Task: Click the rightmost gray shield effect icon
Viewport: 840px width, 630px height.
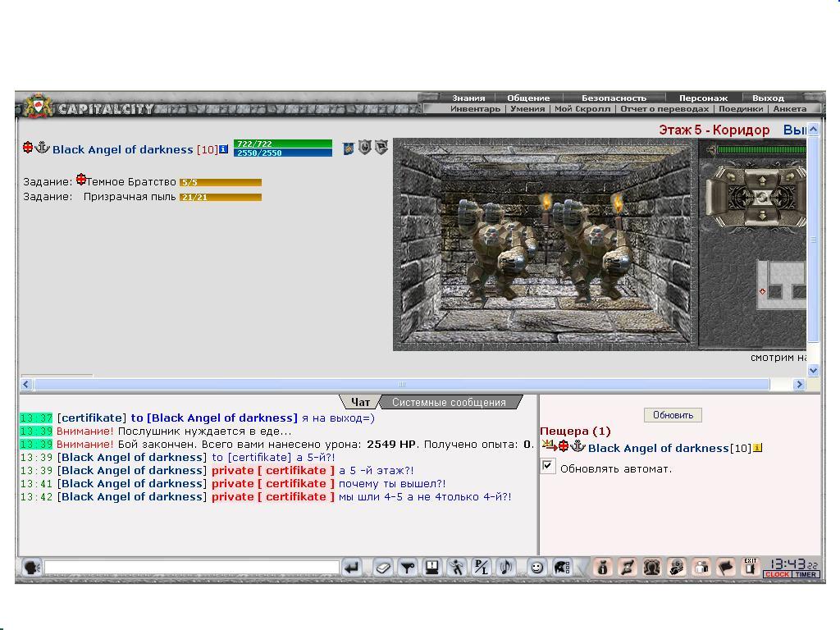Action: pyautogui.click(x=381, y=147)
